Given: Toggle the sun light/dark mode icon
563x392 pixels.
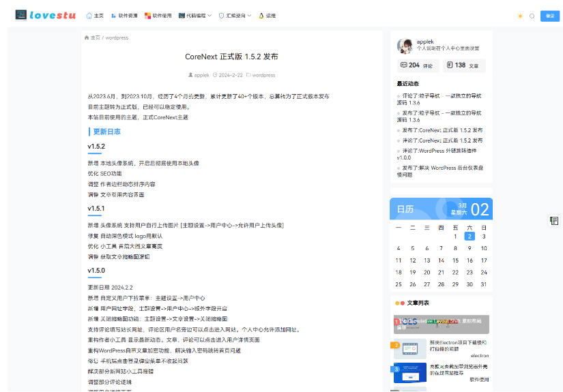Looking at the screenshot, I should pos(520,16).
